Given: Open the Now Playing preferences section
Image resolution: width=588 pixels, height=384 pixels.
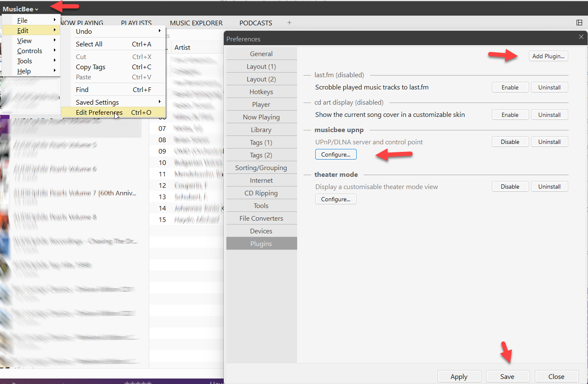Looking at the screenshot, I should click(261, 117).
